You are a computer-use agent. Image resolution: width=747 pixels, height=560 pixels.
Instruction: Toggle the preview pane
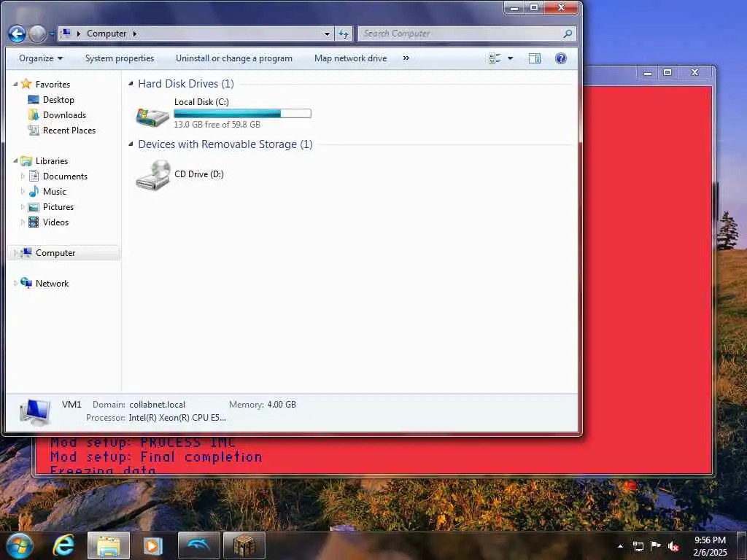(535, 58)
